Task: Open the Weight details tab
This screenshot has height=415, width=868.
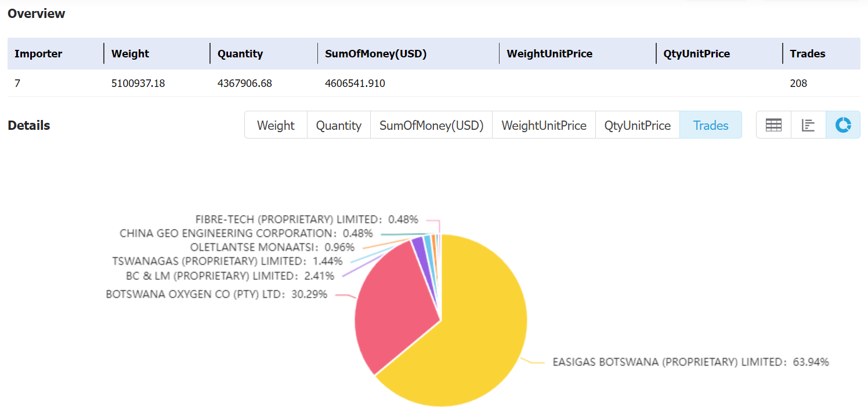Action: tap(276, 125)
